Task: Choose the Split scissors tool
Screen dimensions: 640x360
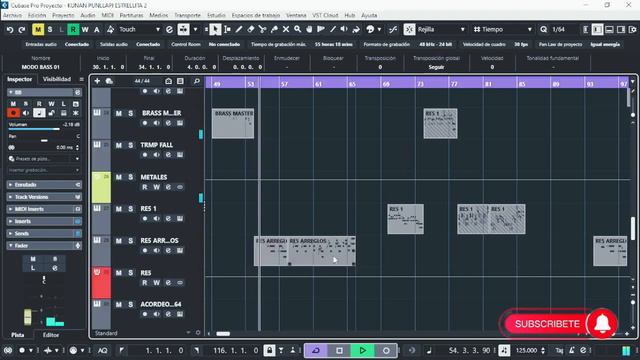Action: click(x=262, y=29)
